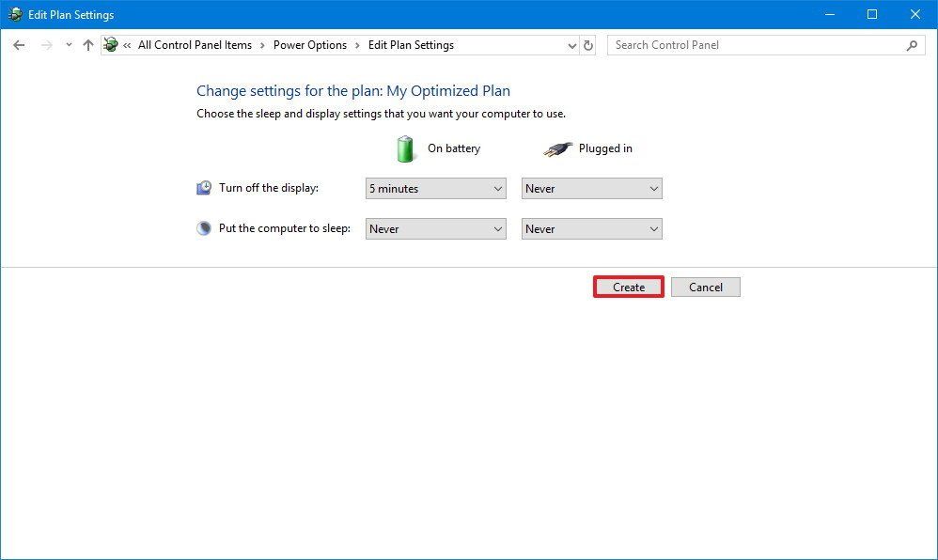
Task: Click the Power Options icon in address bar
Action: 110,44
